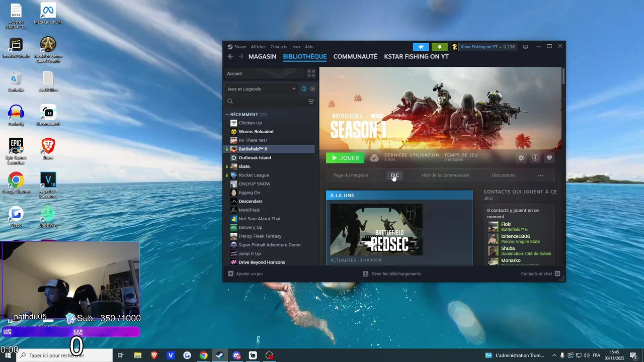The height and width of the screenshot is (362, 644).
Task: Select RV There Yet? in the library list
Action: click(x=269, y=140)
